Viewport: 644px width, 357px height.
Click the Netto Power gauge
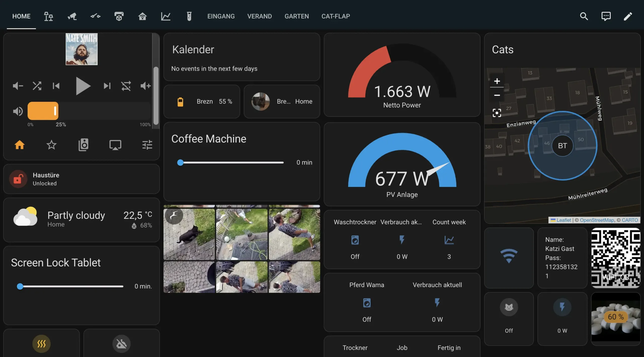[x=402, y=75]
